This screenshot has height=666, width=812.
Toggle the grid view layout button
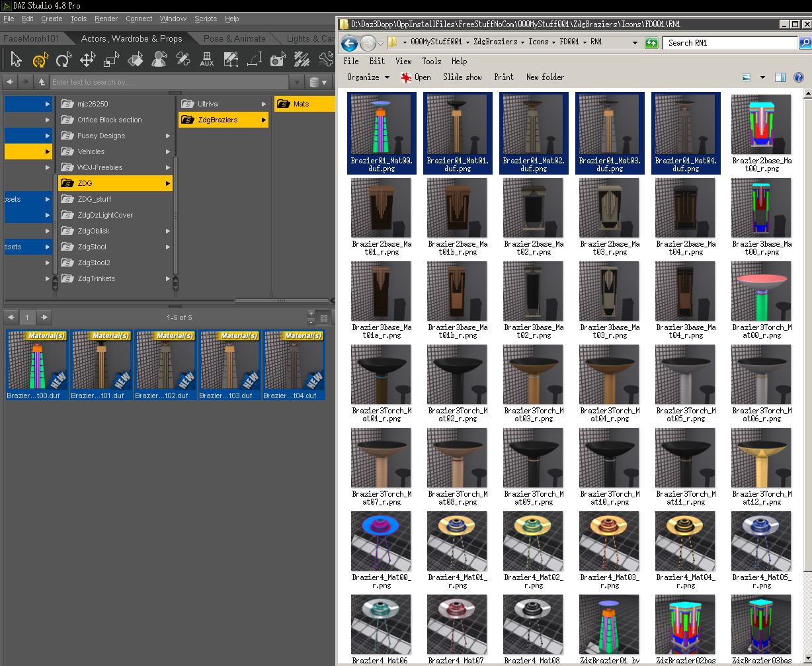point(324,317)
